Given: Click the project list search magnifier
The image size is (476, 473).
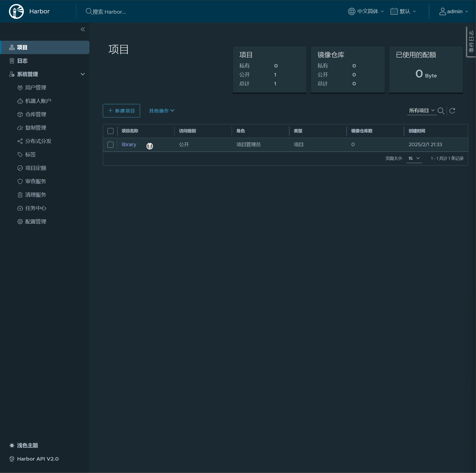Looking at the screenshot, I should tap(441, 111).
